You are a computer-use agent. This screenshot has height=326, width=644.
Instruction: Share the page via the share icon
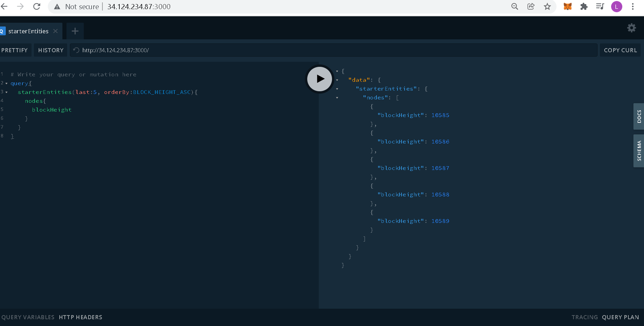click(x=531, y=6)
